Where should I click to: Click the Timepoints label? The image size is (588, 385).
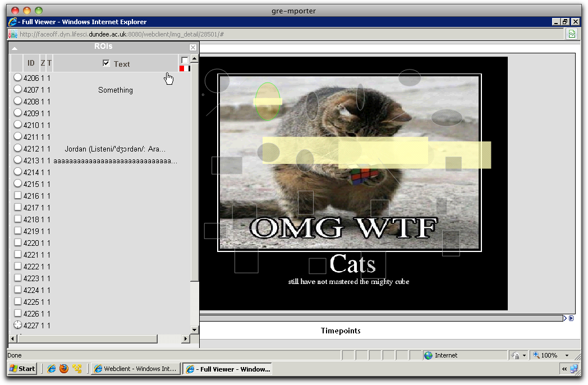pos(341,331)
